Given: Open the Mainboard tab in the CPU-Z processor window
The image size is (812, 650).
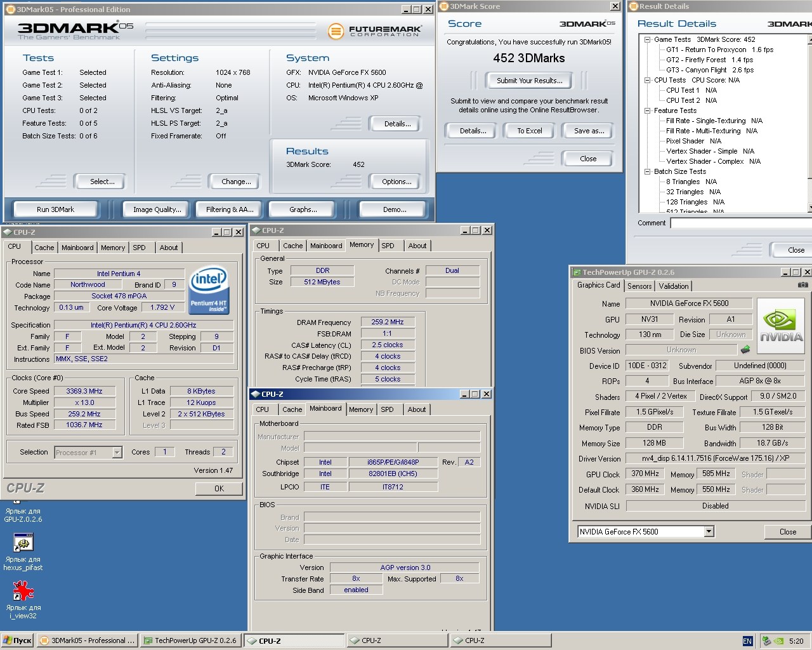Looking at the screenshot, I should [77, 248].
